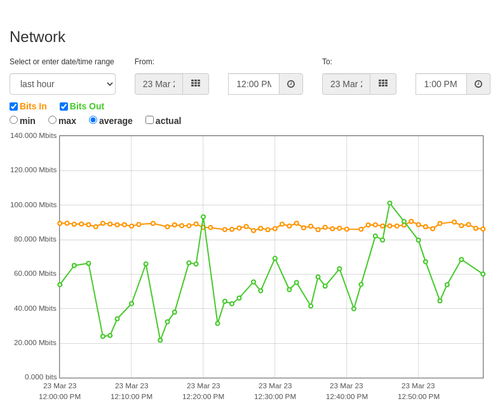The width and height of the screenshot is (500, 403).
Task: Click the '12:40:00 PM' time axis label
Action: coord(347,397)
